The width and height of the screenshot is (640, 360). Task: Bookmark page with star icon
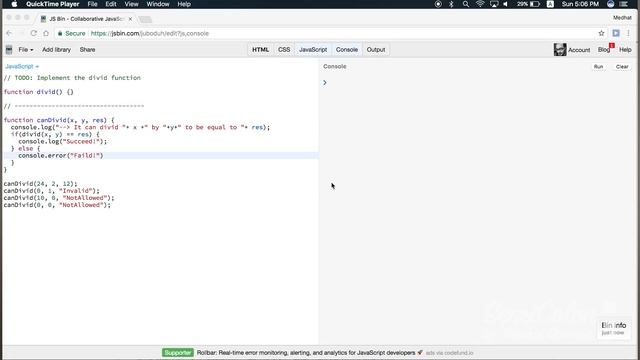click(x=601, y=33)
